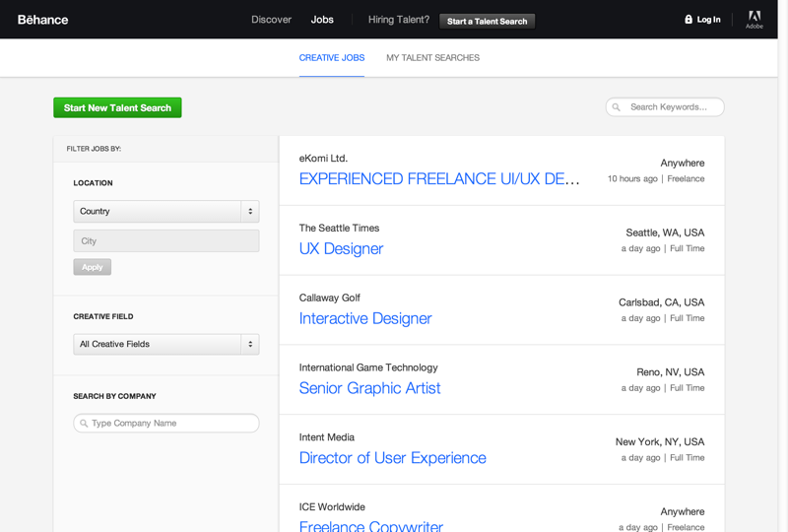Select the Creative Jobs tab
Image resolution: width=788 pixels, height=532 pixels.
[332, 58]
